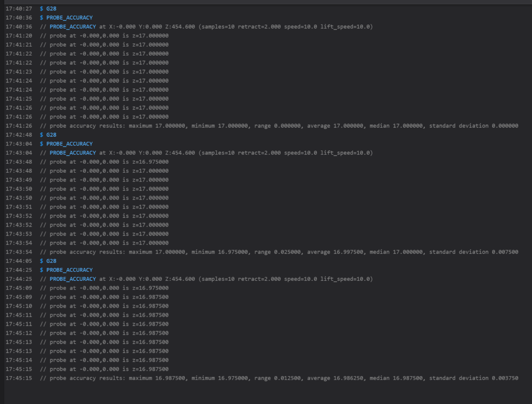Click the z=16.987500 reading at 17:45:09
The width and height of the screenshot is (532, 404).
(x=150, y=297)
